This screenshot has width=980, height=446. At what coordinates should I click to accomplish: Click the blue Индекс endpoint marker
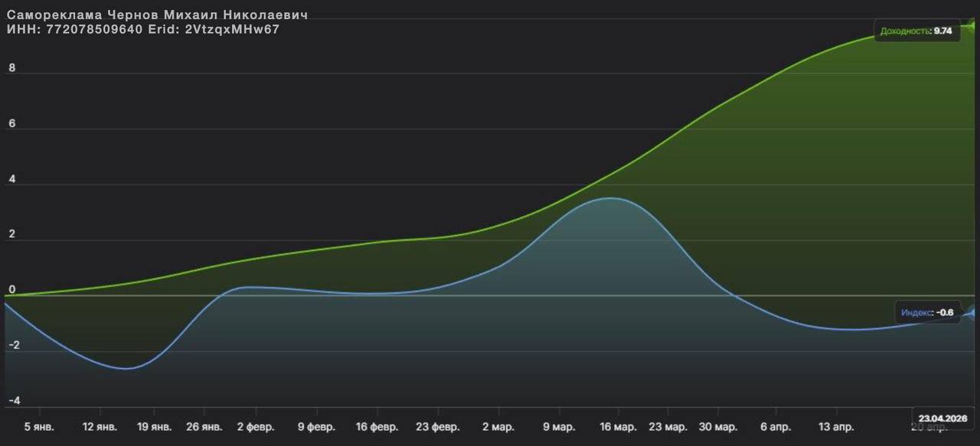(x=973, y=312)
